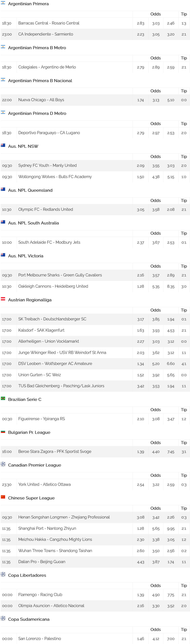Screen dimensions: 190x644
Task: Open York United - Atletico Ottawa match
Action: coord(44,484)
